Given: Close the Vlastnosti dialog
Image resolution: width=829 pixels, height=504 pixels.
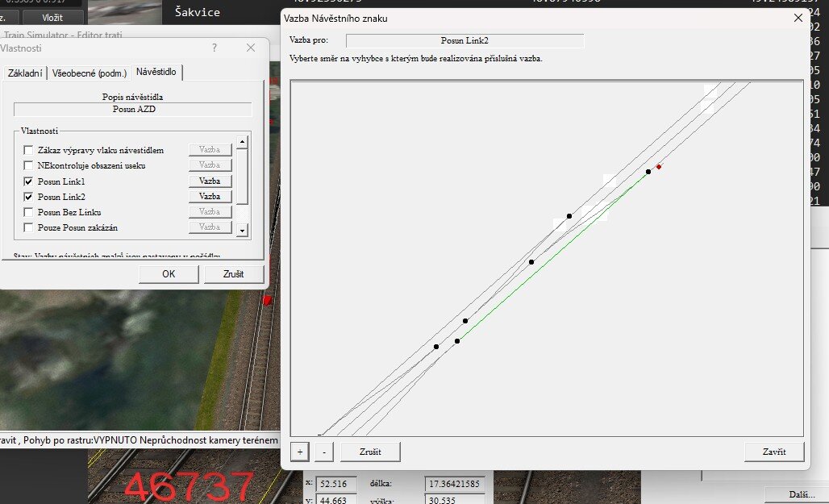Looking at the screenshot, I should (251, 48).
